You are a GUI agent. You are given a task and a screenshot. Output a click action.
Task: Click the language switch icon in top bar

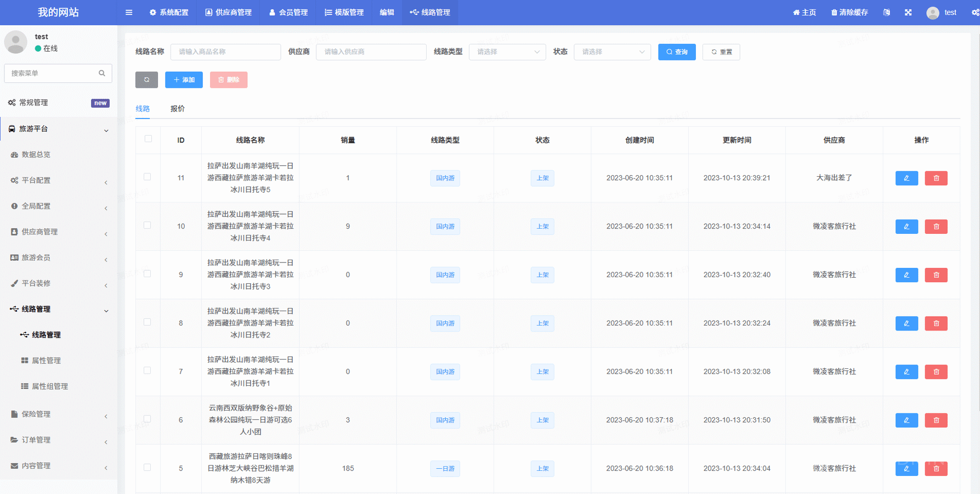pos(886,13)
